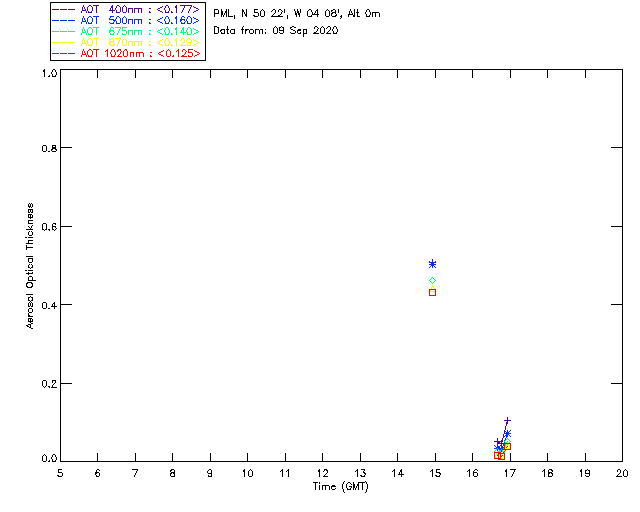This screenshot has width=640, height=512.
Task: Click the x-axis tick label 8
Action: [172, 473]
